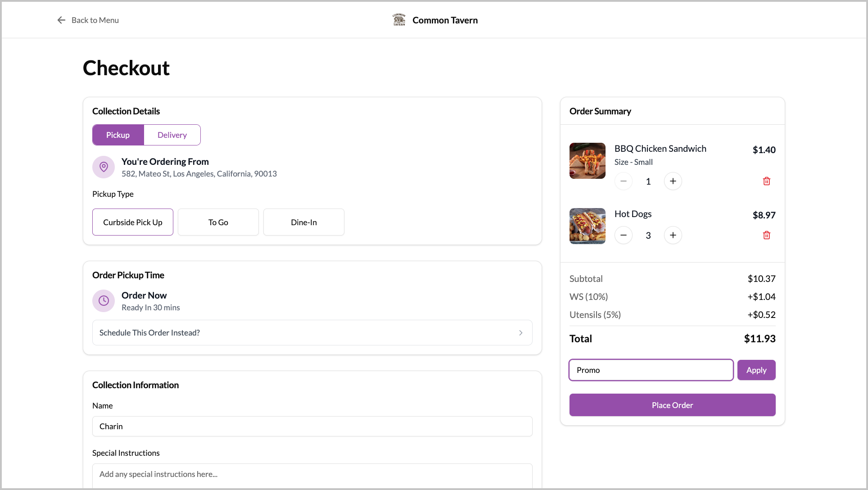Decrease BBQ Chicken Sandwich quantity
The image size is (868, 490).
tap(623, 181)
